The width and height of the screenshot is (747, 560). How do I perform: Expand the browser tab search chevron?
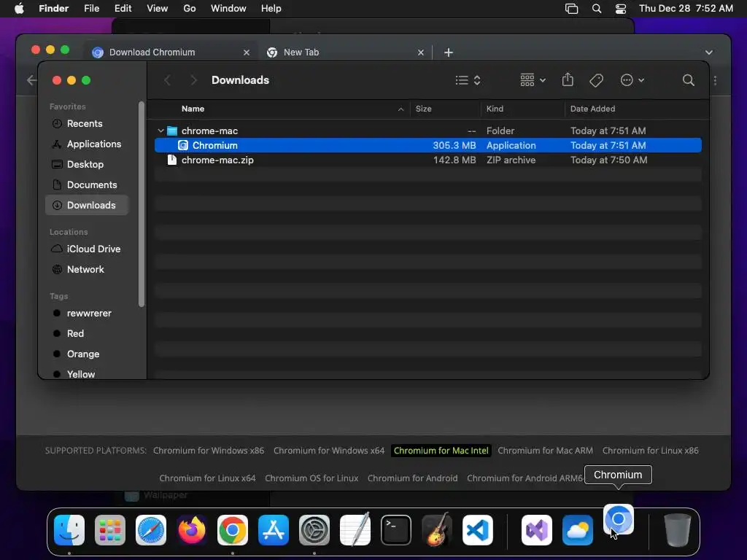(x=709, y=52)
